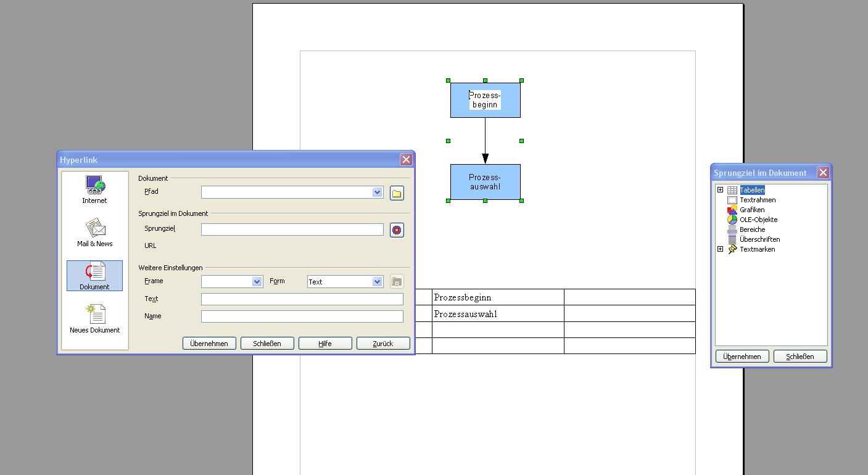Click the Hilfe button
The image size is (868, 475).
(325, 344)
